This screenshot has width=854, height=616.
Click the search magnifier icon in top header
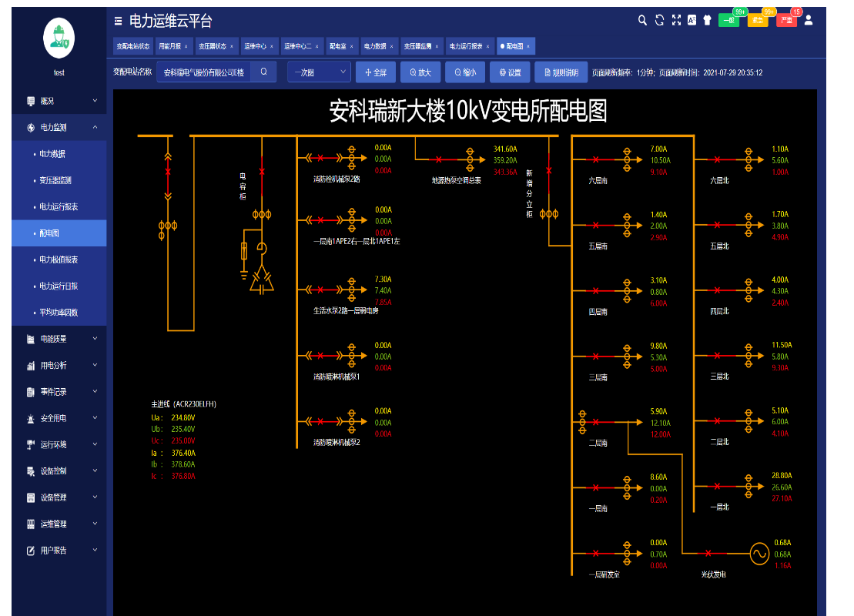(x=642, y=21)
